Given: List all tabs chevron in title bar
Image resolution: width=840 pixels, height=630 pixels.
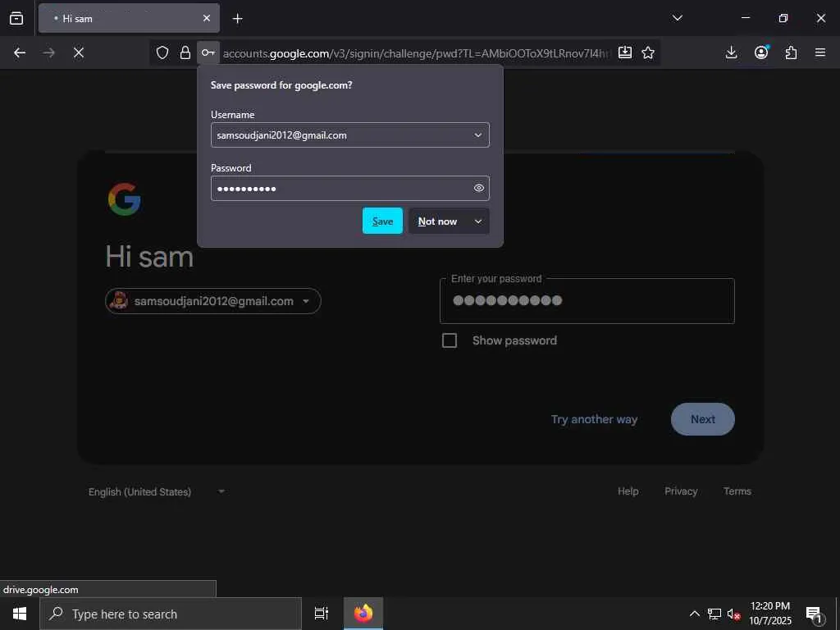Looking at the screenshot, I should click(x=677, y=18).
